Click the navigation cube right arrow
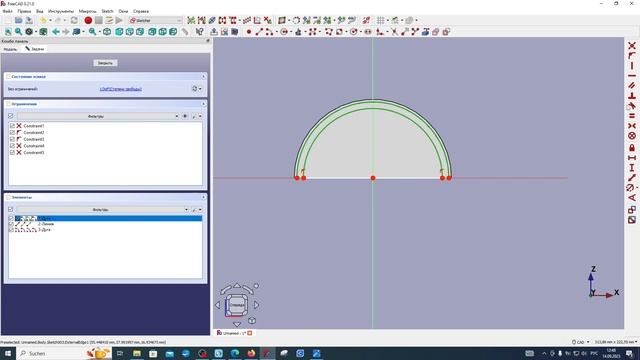 coord(257,304)
